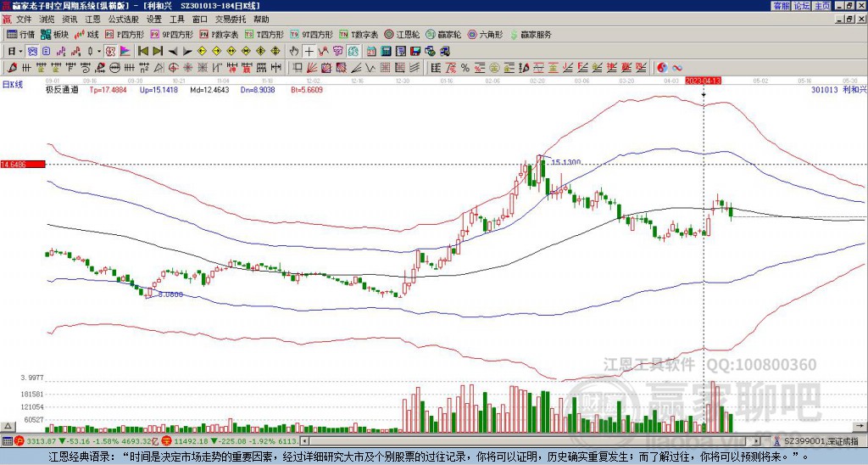Open 赢家服务 service page

pyautogui.click(x=531, y=34)
